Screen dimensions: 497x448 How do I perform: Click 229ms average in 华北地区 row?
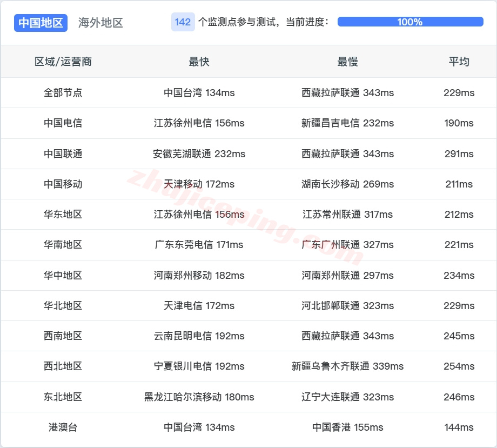tap(459, 306)
